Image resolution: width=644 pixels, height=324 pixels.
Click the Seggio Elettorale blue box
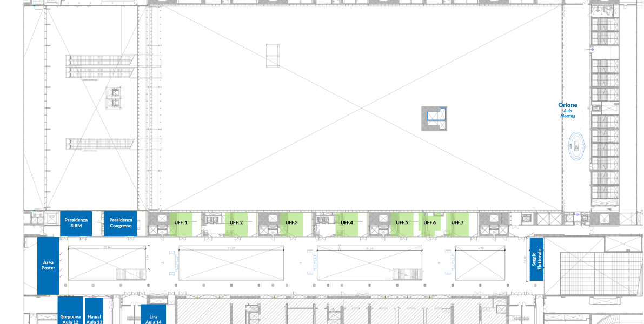tap(536, 259)
